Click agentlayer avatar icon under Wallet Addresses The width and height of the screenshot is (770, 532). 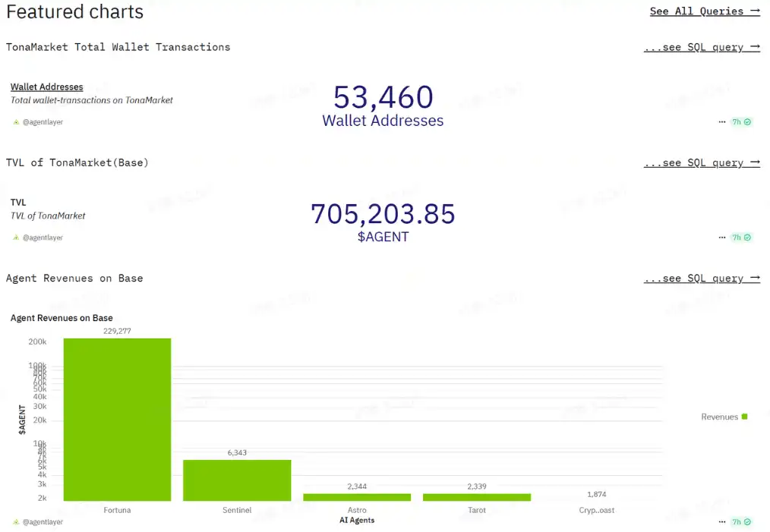coord(16,122)
